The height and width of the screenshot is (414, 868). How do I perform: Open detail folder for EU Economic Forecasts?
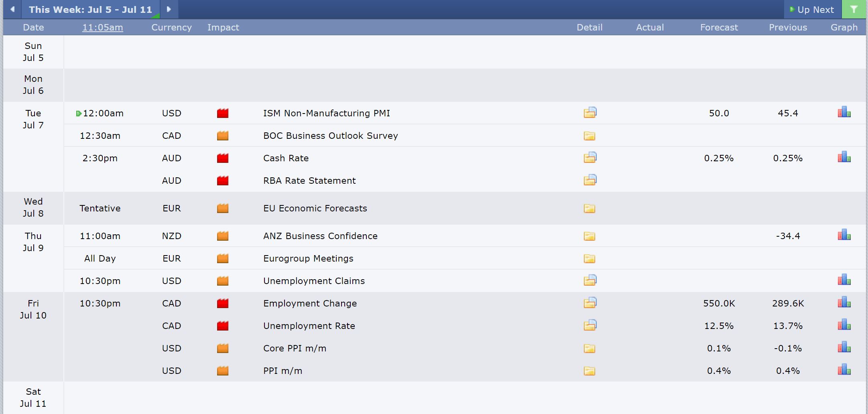tap(590, 209)
